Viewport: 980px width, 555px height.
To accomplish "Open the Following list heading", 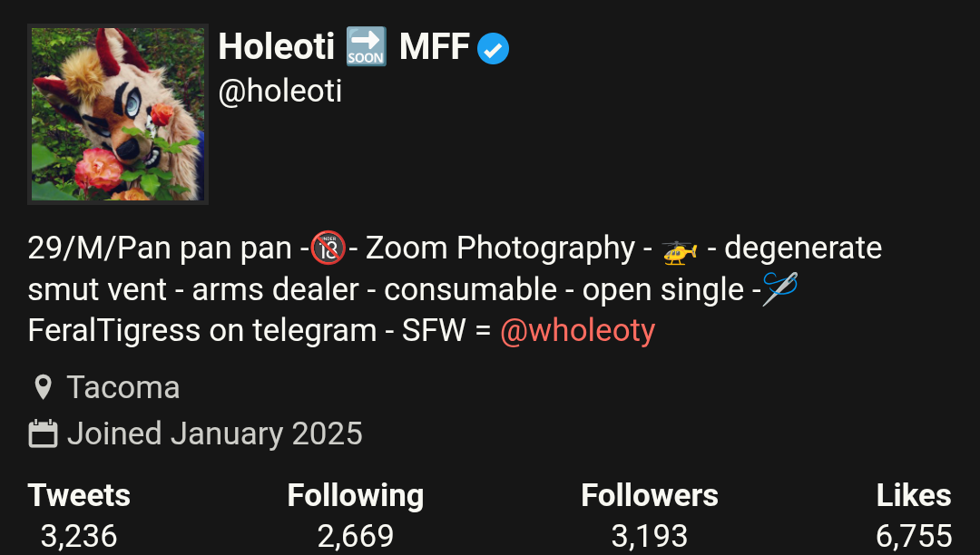I will 356,496.
